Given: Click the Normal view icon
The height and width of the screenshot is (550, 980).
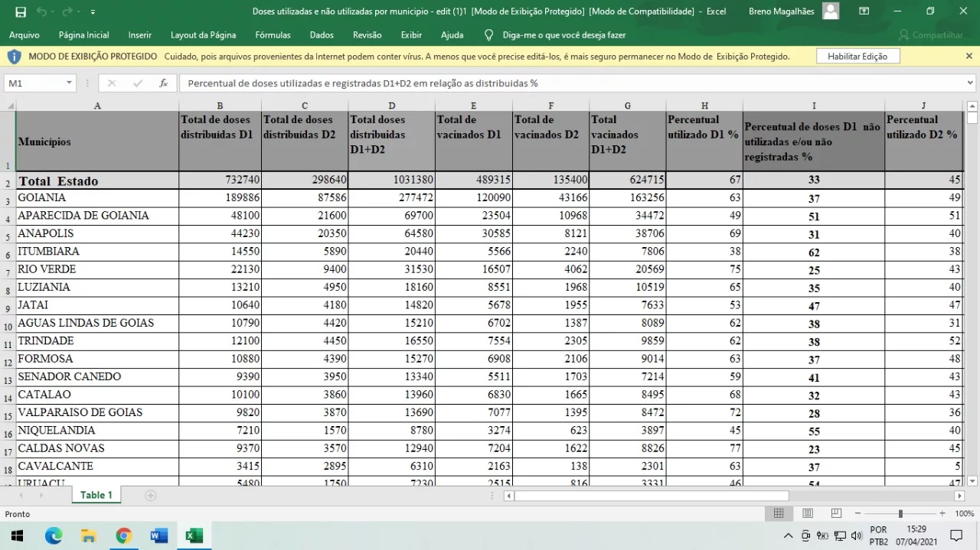Looking at the screenshot, I should click(x=779, y=513).
